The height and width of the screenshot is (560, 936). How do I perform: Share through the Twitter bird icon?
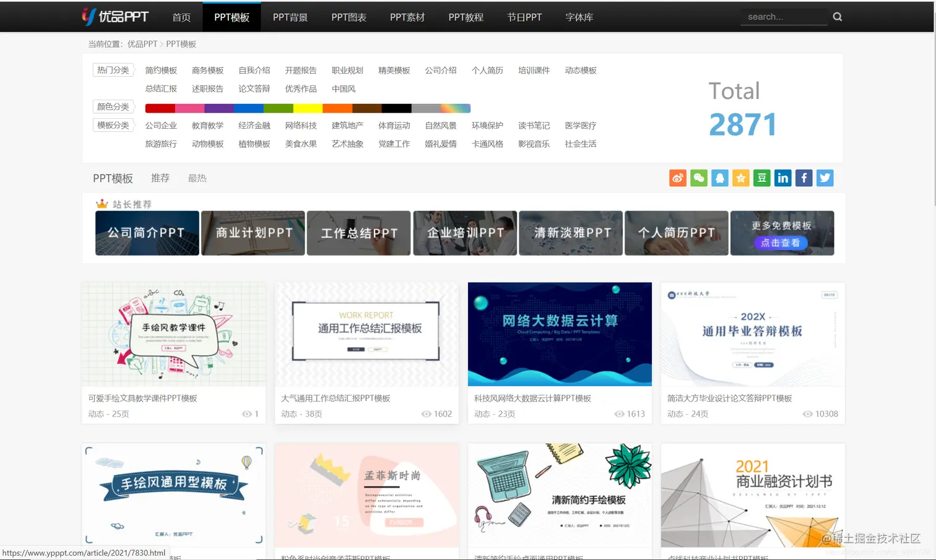[x=825, y=178]
